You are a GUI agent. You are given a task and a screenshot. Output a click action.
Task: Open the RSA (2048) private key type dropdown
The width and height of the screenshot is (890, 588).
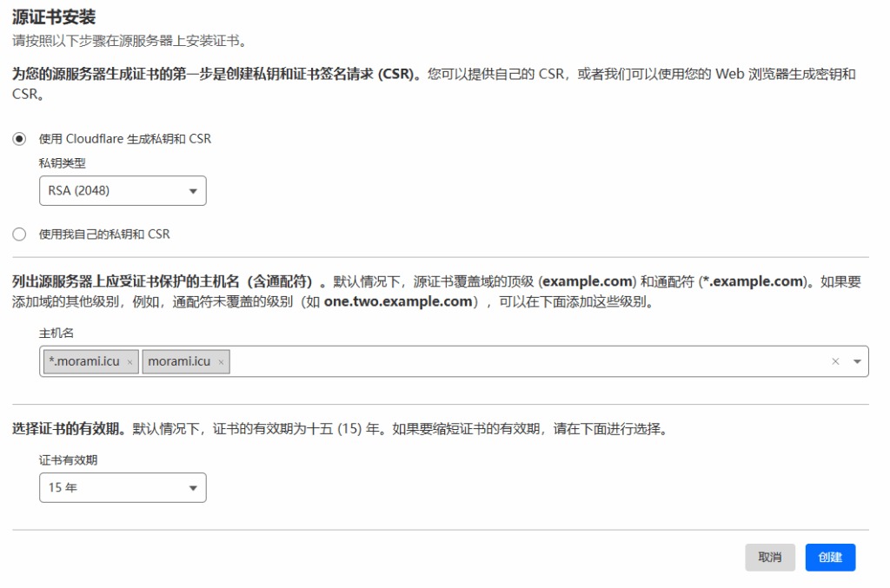pos(123,191)
